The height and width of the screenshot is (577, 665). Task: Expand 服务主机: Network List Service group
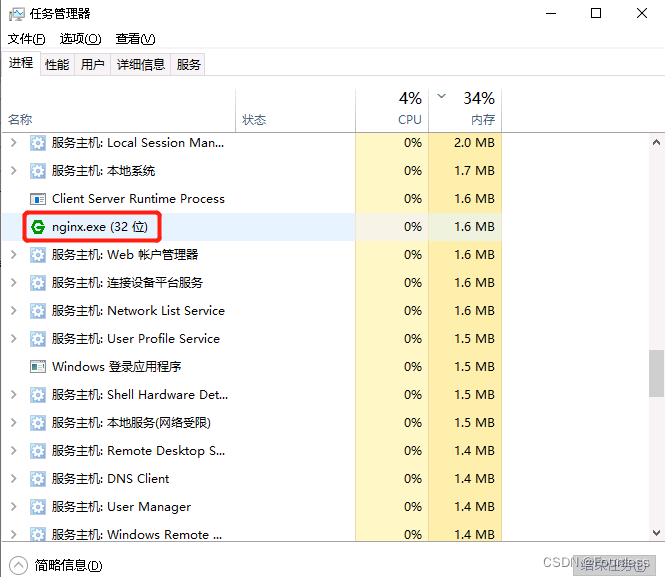click(14, 310)
